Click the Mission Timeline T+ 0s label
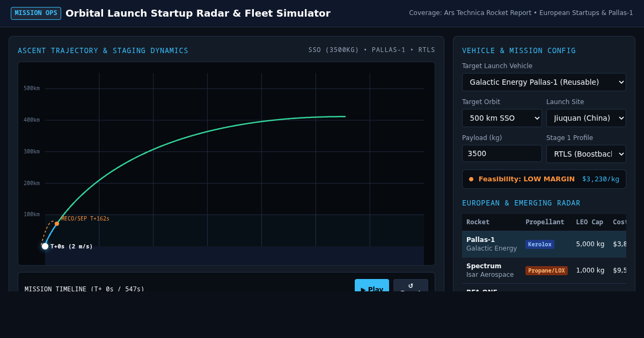Viewport: 644px width, 338px height. [x=84, y=289]
